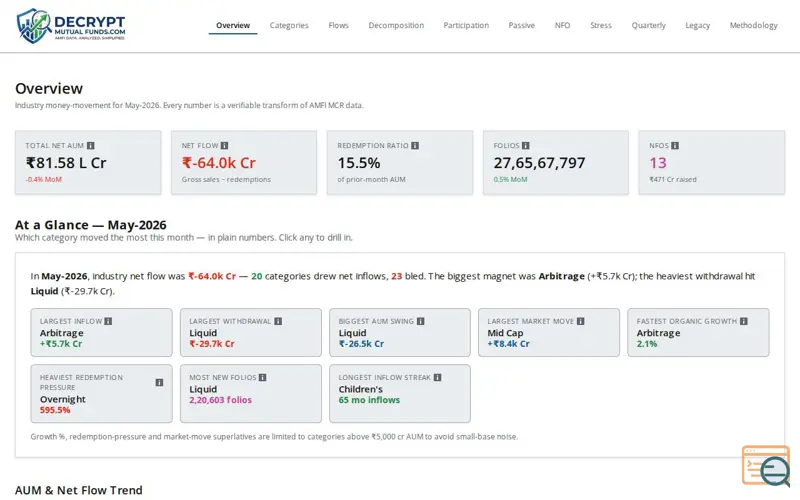This screenshot has height=500, width=800.
Task: Click the Decrypt Mutual Funds logo
Action: (x=71, y=26)
